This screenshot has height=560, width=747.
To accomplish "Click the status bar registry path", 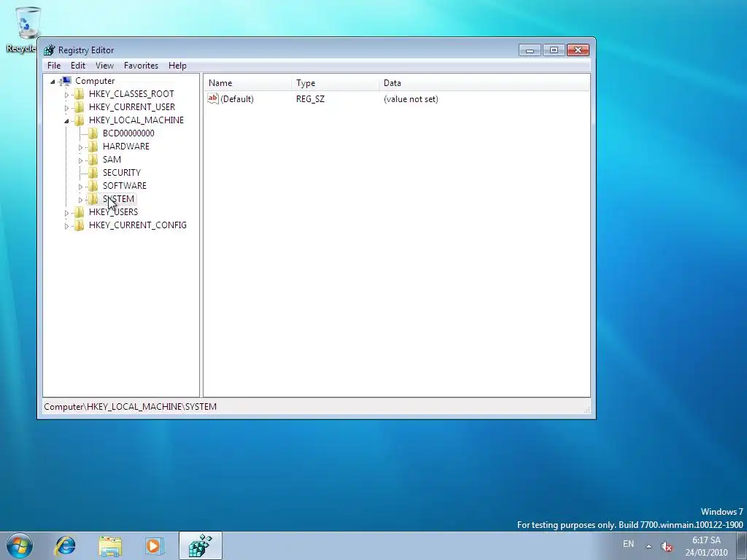I will 130,407.
